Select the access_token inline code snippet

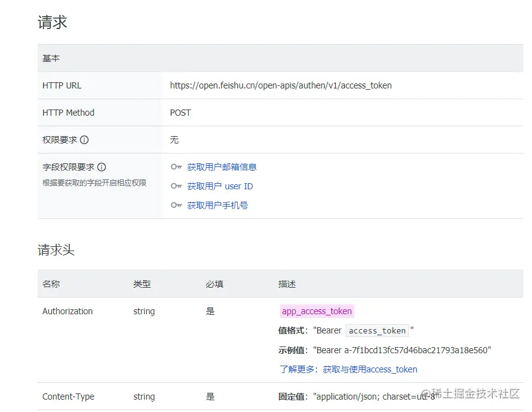click(x=377, y=330)
